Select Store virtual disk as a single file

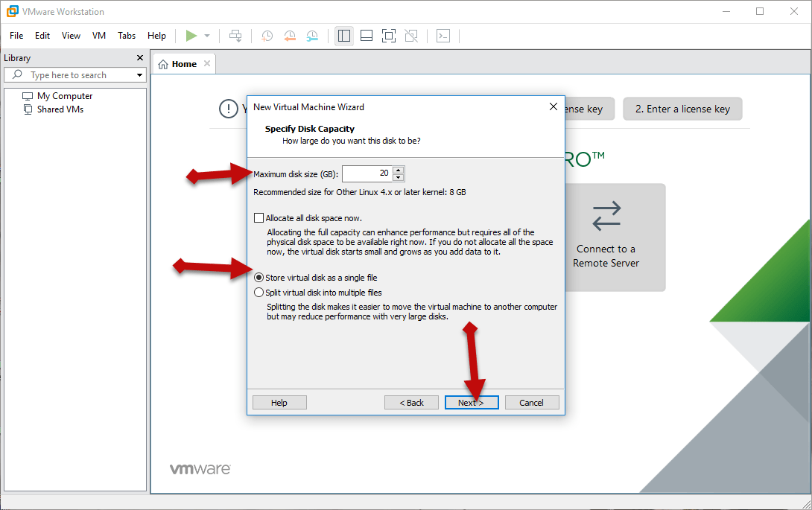[x=259, y=278]
